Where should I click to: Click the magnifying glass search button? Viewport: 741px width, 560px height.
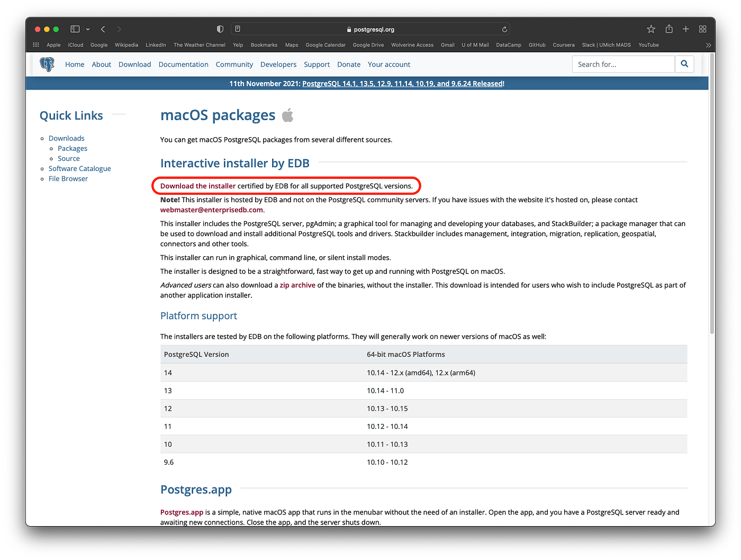(684, 64)
